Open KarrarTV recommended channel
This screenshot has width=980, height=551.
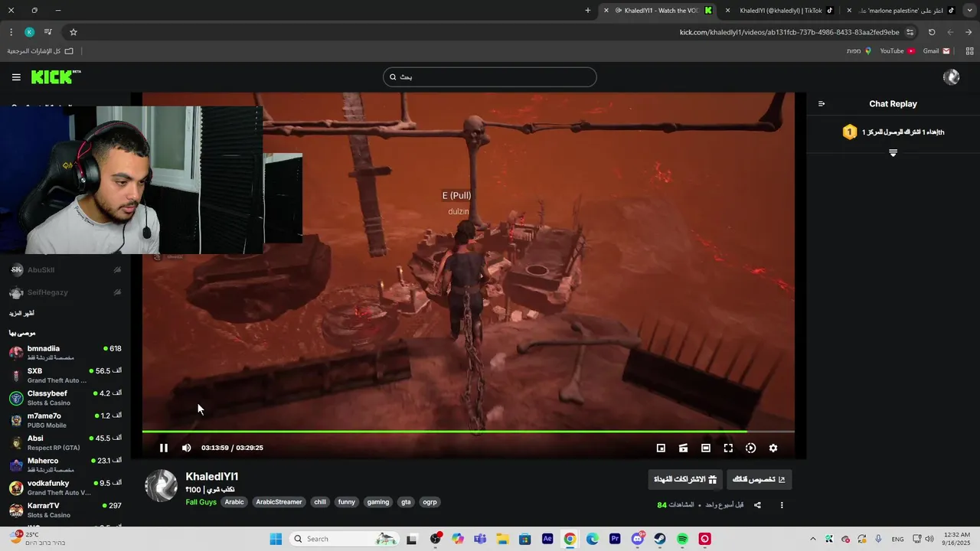(x=65, y=510)
